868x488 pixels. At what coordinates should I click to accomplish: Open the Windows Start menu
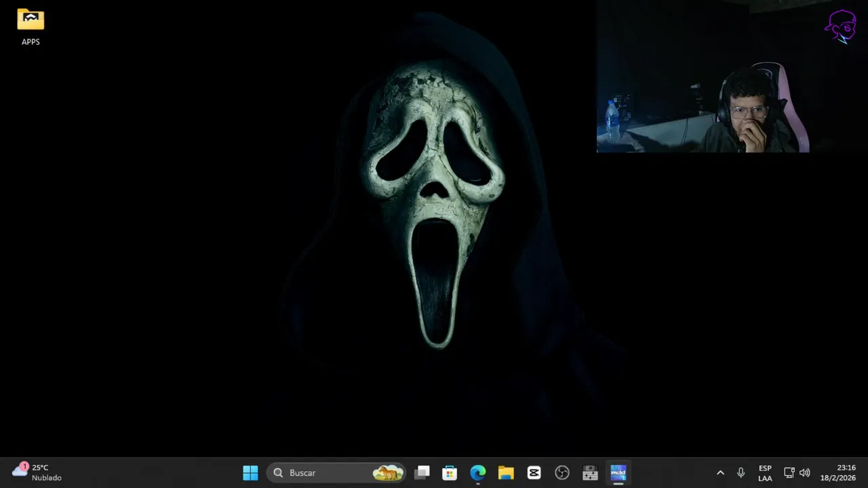pos(250,472)
